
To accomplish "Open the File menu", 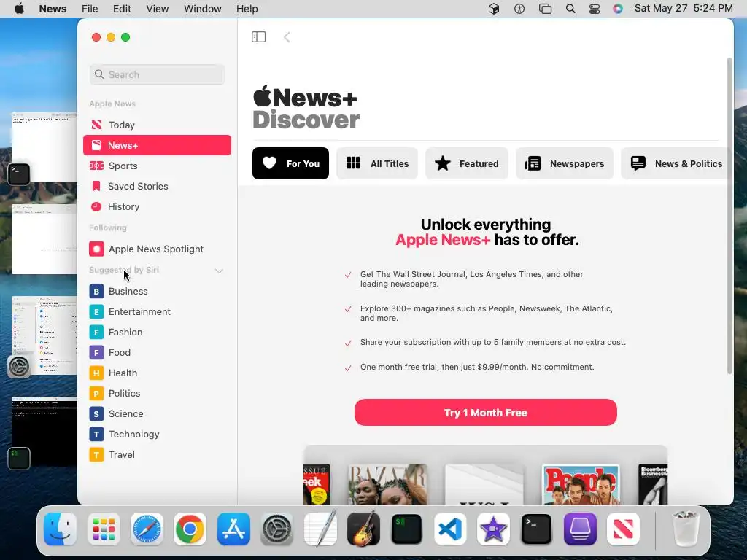I will [x=90, y=9].
